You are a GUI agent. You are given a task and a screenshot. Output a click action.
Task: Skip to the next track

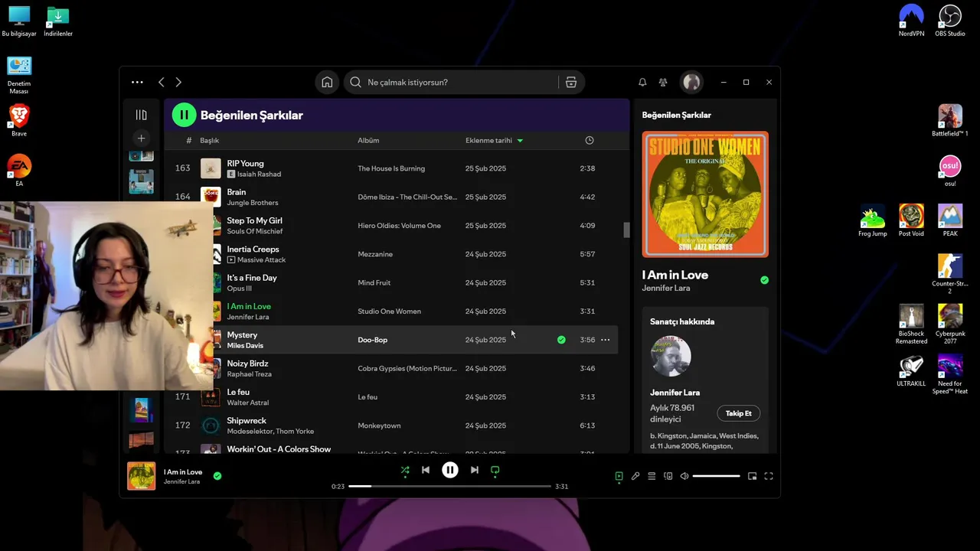[x=475, y=470]
